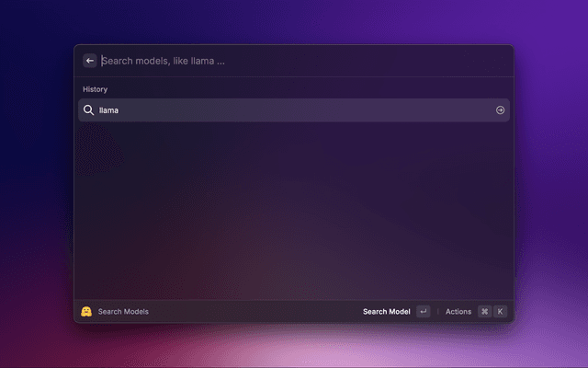Viewport: 588px width, 368px height.
Task: Click the magnifying glass icon beside llama
Action: 89,110
